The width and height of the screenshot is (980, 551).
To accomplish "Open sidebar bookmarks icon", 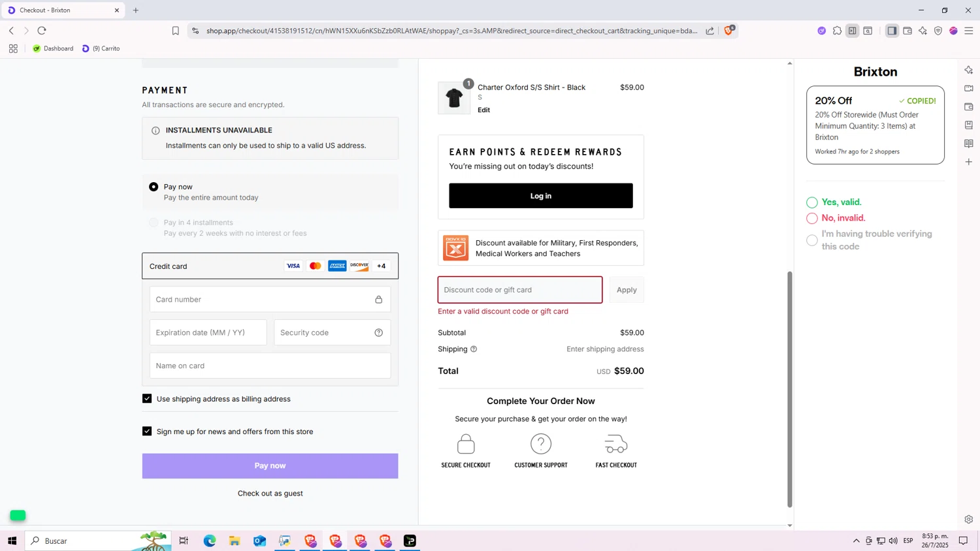I will tap(969, 125).
